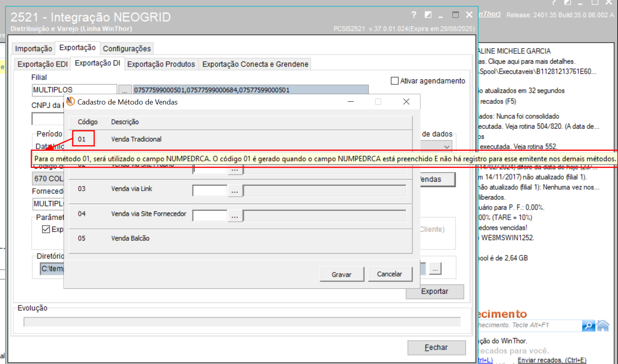This screenshot has width=618, height=364.
Task: Click the Enviar recados (Ctrl+E) link
Action: [552, 360]
